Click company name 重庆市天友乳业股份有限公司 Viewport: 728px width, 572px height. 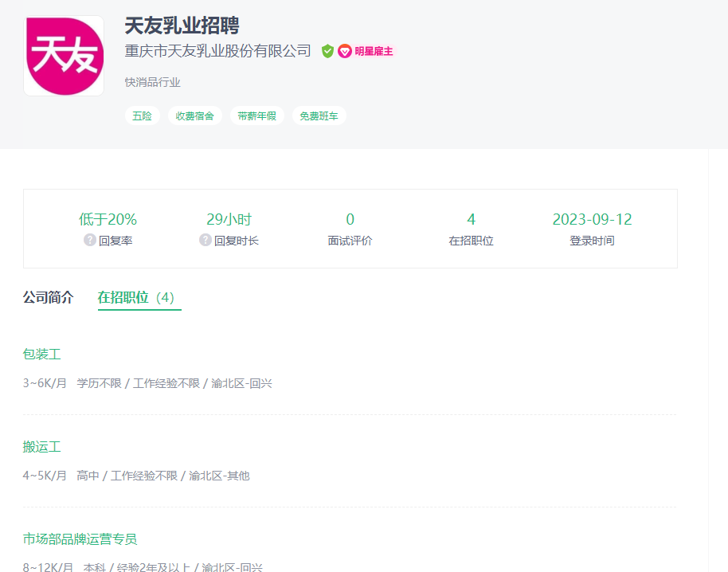click(217, 51)
